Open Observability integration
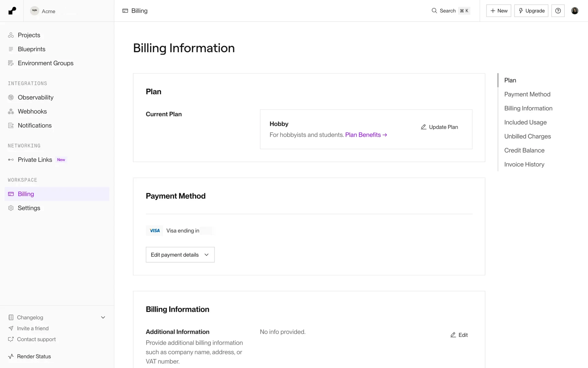 [x=57, y=98]
